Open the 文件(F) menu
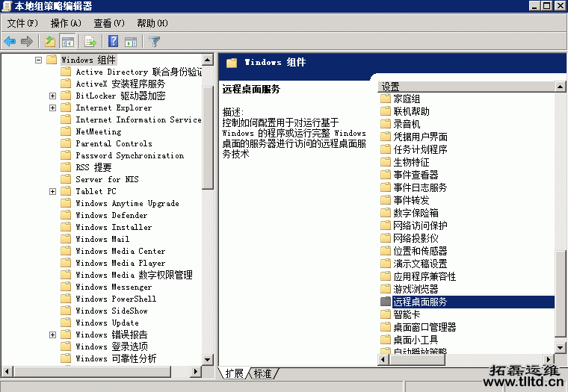This screenshot has width=568, height=392. point(22,23)
